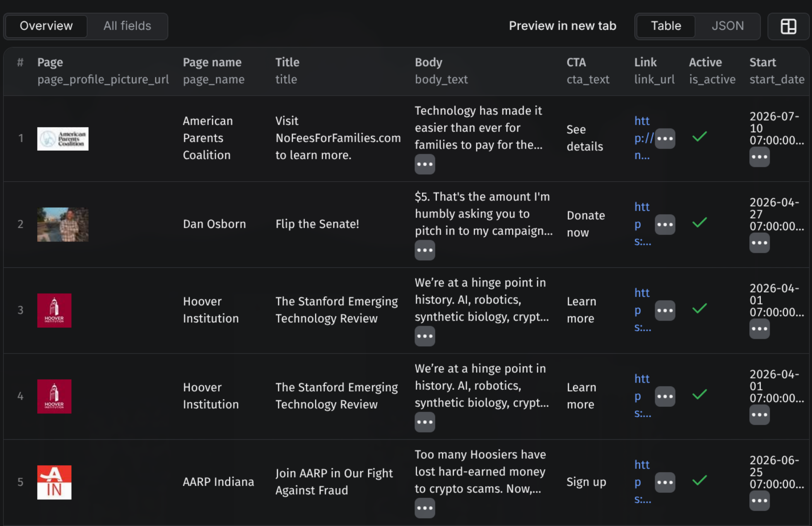Open link URL for American Parents Coalition row

[643, 138]
